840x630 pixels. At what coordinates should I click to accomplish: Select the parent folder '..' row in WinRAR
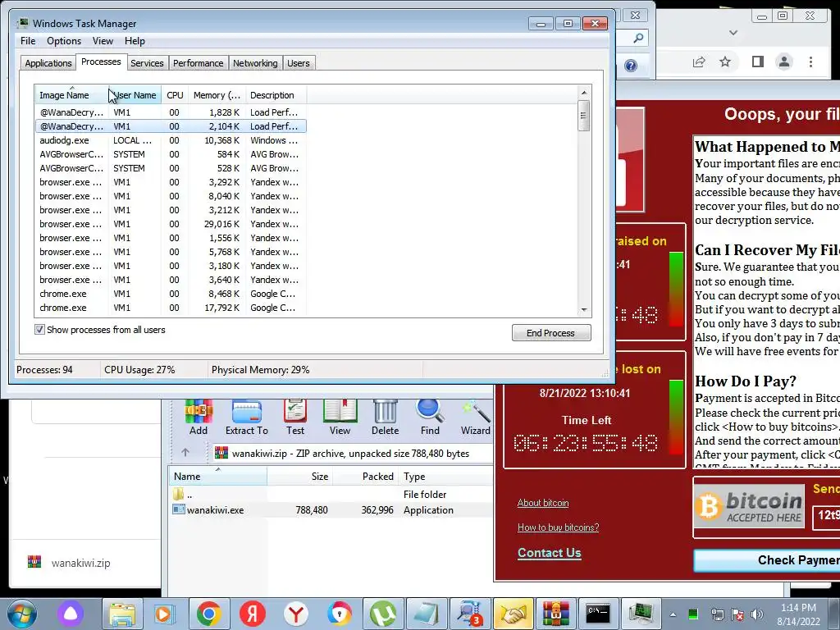tap(331, 494)
